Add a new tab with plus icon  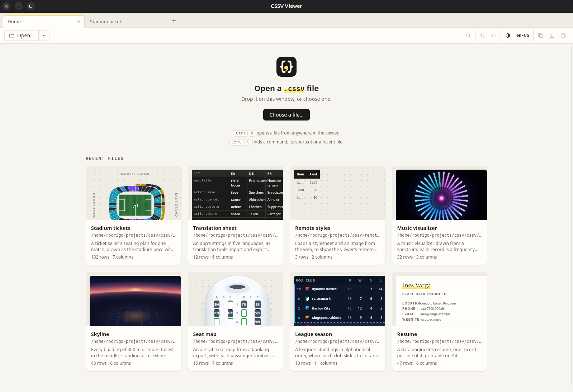(174, 21)
